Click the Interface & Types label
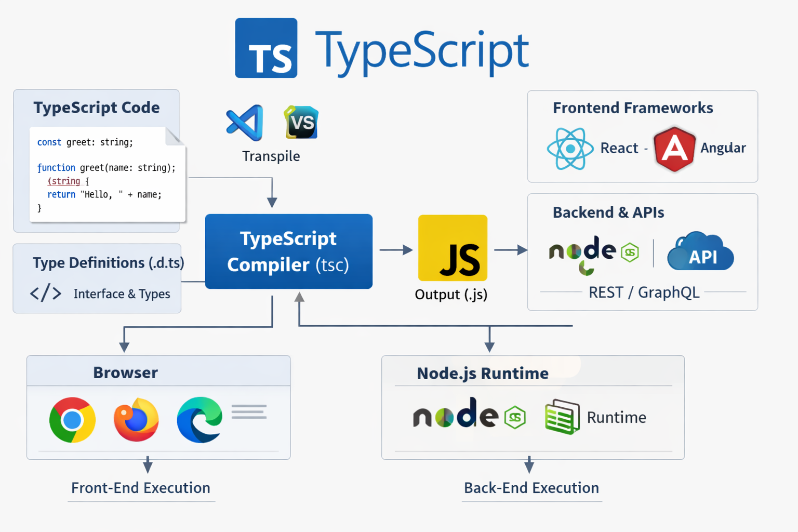 pos(122,294)
